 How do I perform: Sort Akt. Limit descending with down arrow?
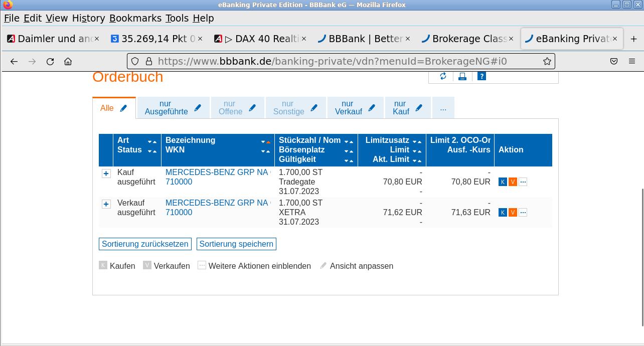click(414, 161)
